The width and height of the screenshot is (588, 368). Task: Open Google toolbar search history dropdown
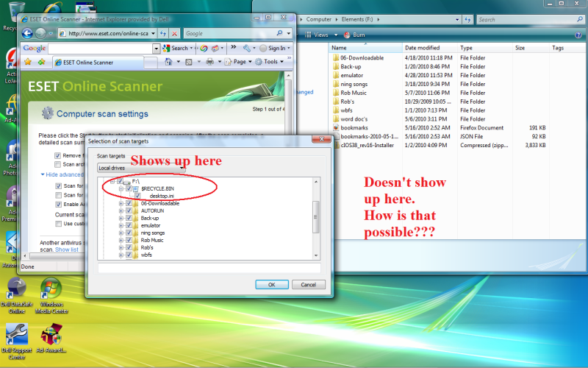point(157,49)
